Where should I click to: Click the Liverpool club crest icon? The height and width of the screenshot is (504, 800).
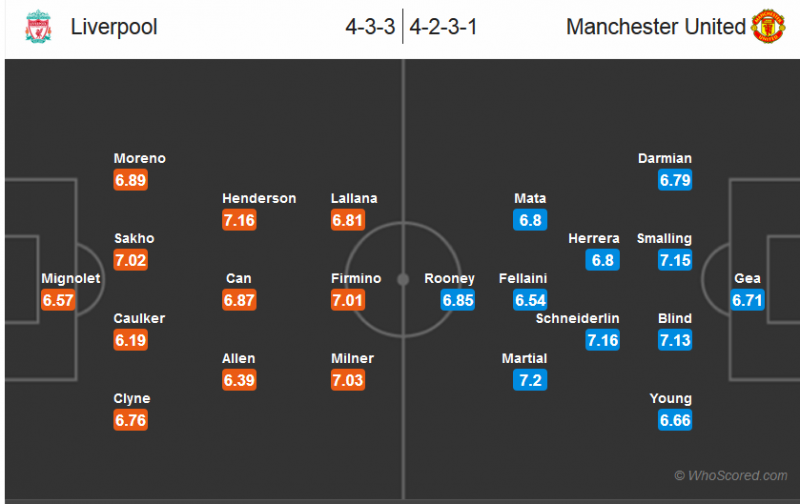[37, 27]
